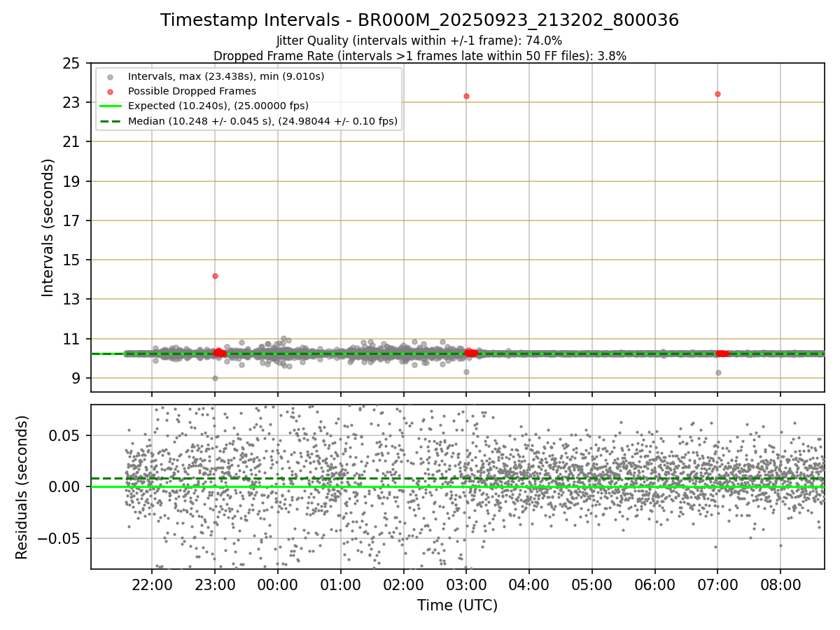Click the red cluster of points near 07:00 baseline
The width and height of the screenshot is (840, 630).
click(722, 353)
